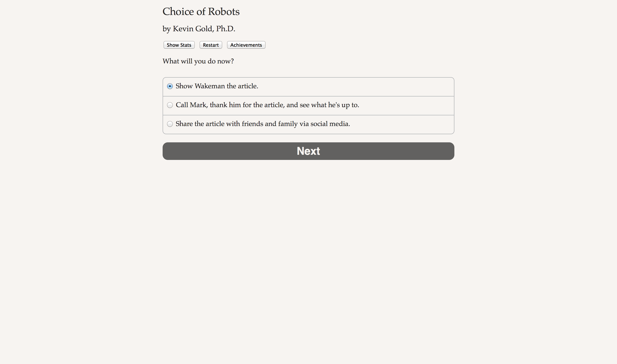Select the 'Show Wakeman the article' radio button

coord(170,86)
